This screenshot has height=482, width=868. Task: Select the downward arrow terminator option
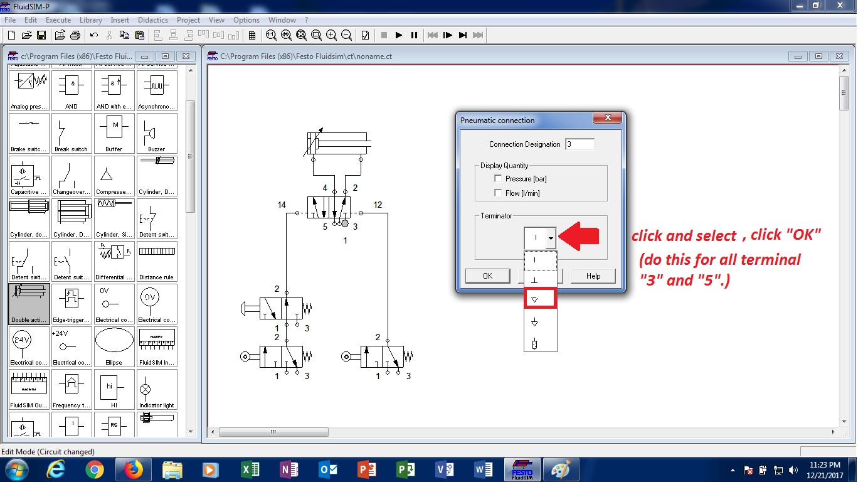(540, 321)
